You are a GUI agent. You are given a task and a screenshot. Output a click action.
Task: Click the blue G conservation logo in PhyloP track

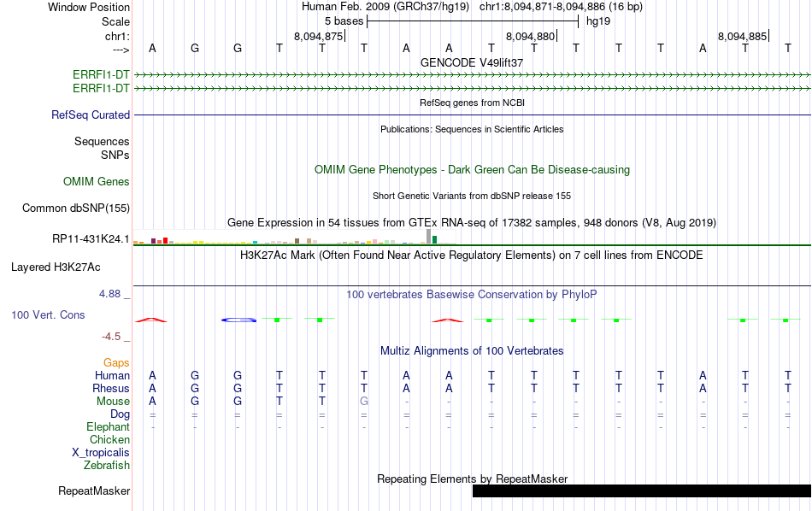tap(238, 320)
